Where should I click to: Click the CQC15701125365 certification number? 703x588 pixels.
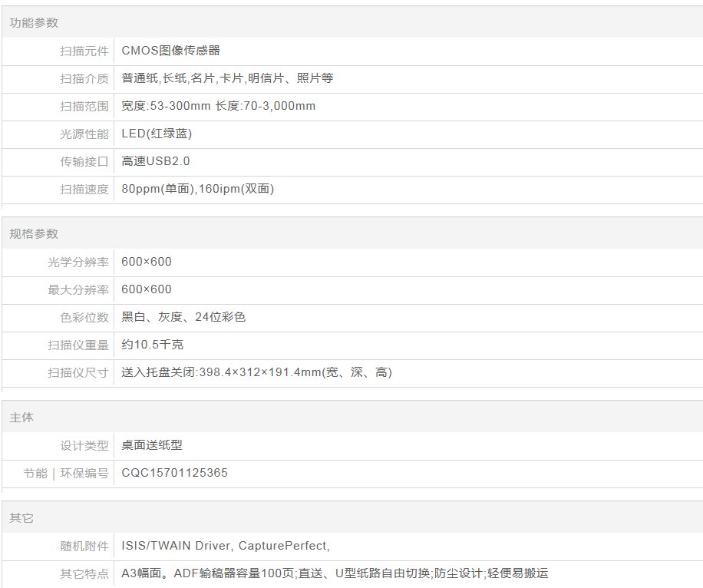click(x=174, y=473)
